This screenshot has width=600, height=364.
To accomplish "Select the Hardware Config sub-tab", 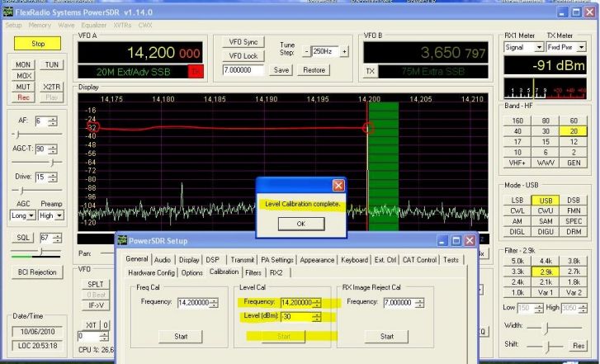I will (151, 273).
